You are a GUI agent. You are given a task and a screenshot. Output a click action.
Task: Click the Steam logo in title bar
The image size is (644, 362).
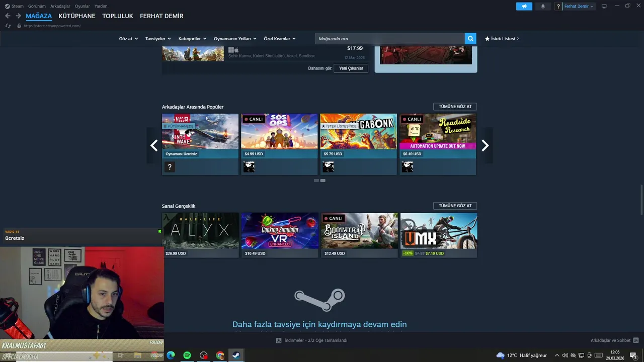pos(7,6)
